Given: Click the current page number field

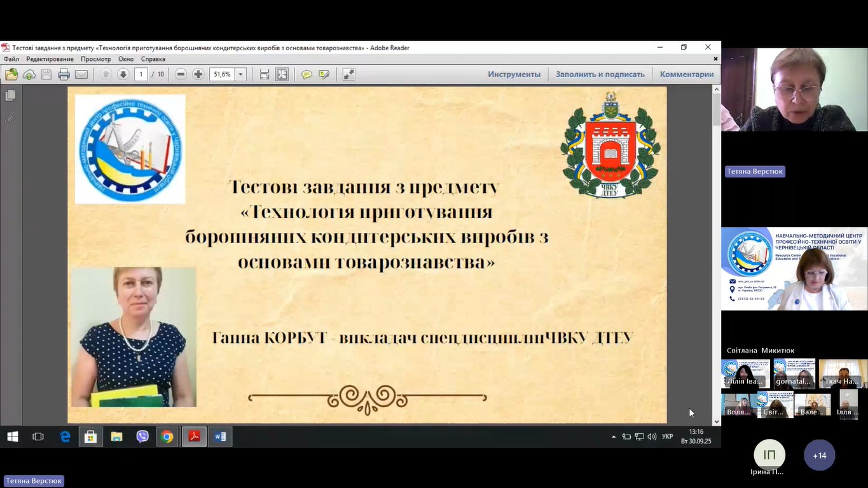Looking at the screenshot, I should point(141,74).
